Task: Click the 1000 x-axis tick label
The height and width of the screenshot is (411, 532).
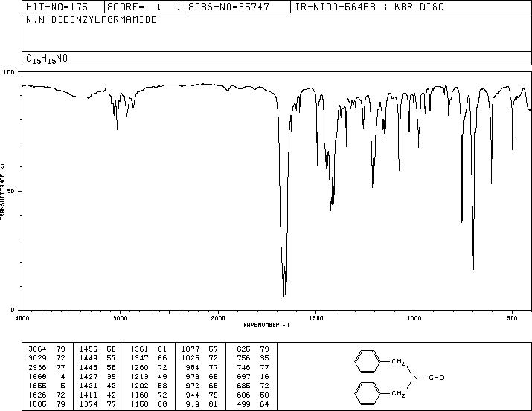Action: point(414,318)
